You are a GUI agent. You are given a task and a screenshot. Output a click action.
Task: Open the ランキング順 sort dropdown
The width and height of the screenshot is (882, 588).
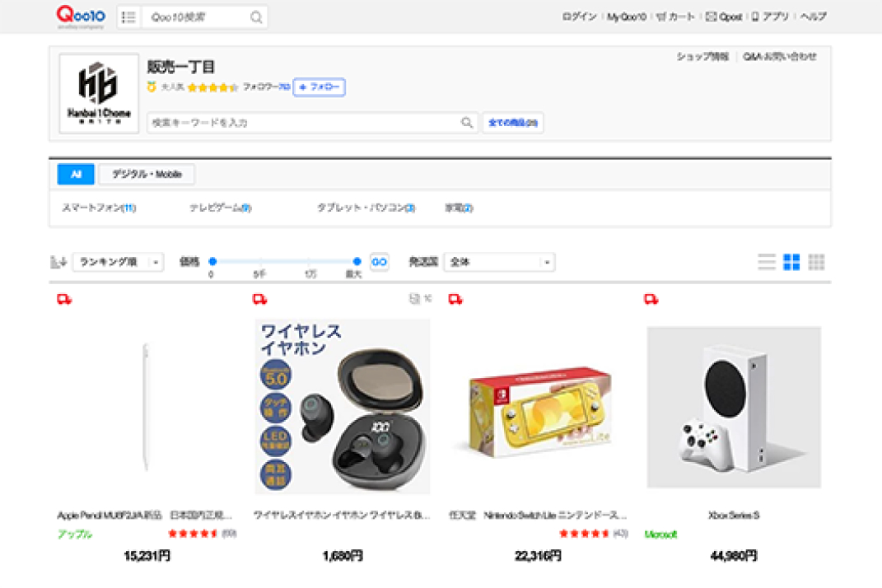coord(118,262)
